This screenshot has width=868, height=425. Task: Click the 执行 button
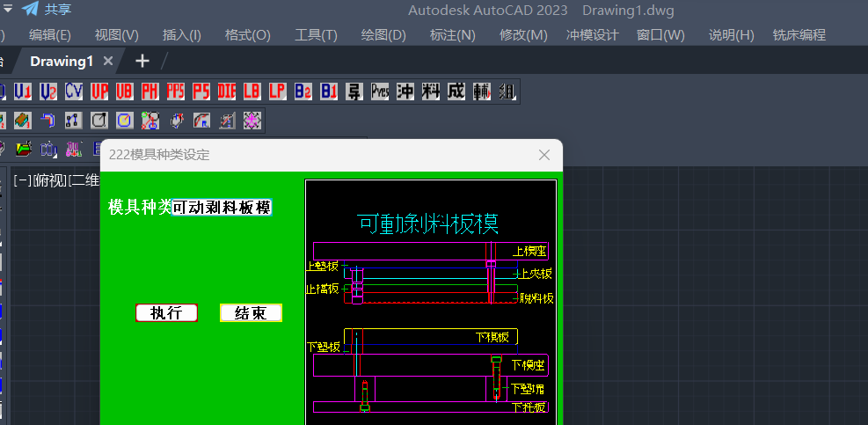[x=166, y=313]
